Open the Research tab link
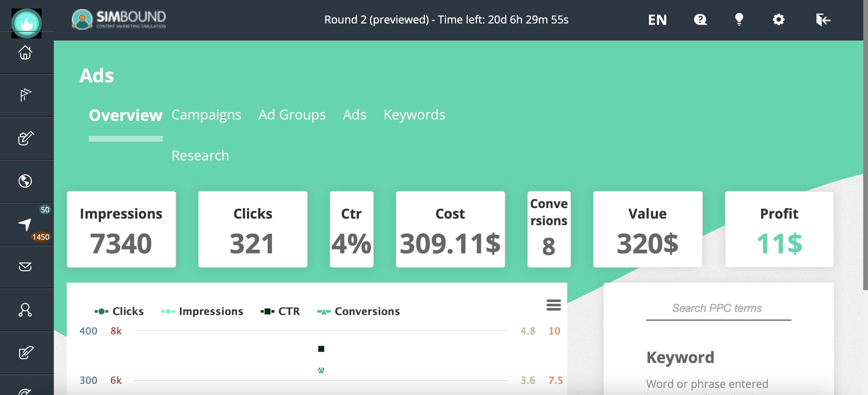This screenshot has height=395, width=868. 200,156
